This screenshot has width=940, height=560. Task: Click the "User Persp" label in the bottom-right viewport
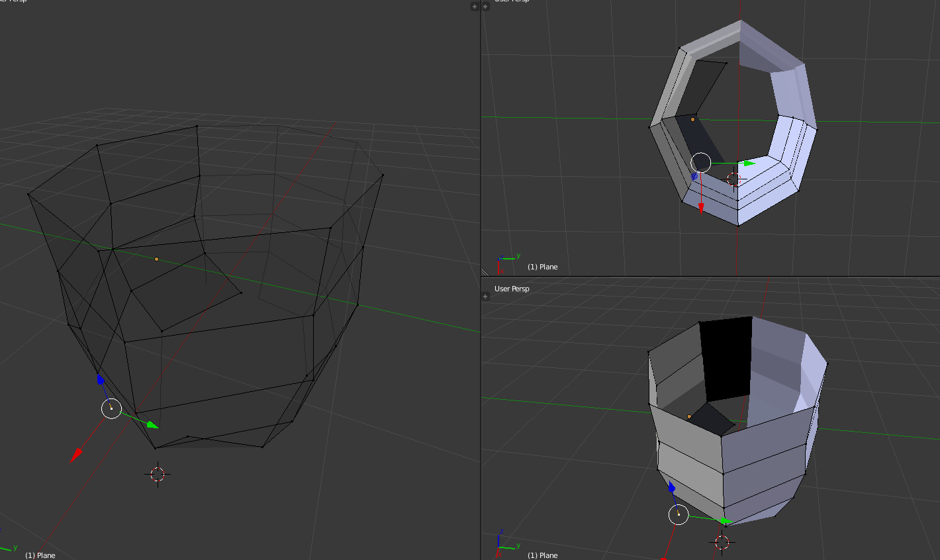point(512,289)
